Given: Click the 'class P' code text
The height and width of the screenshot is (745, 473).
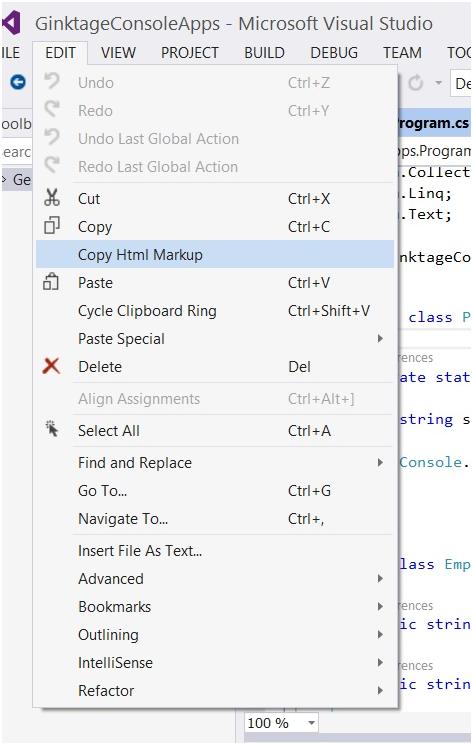Looking at the screenshot, I should click(x=439, y=317).
